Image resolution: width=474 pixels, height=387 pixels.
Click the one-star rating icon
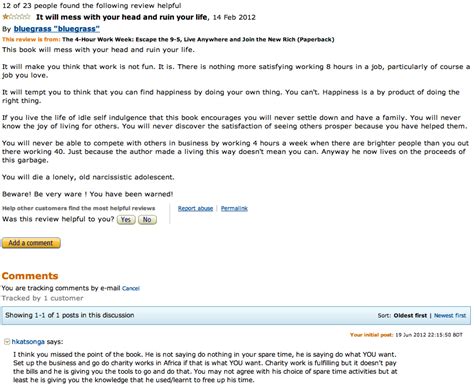(16, 17)
